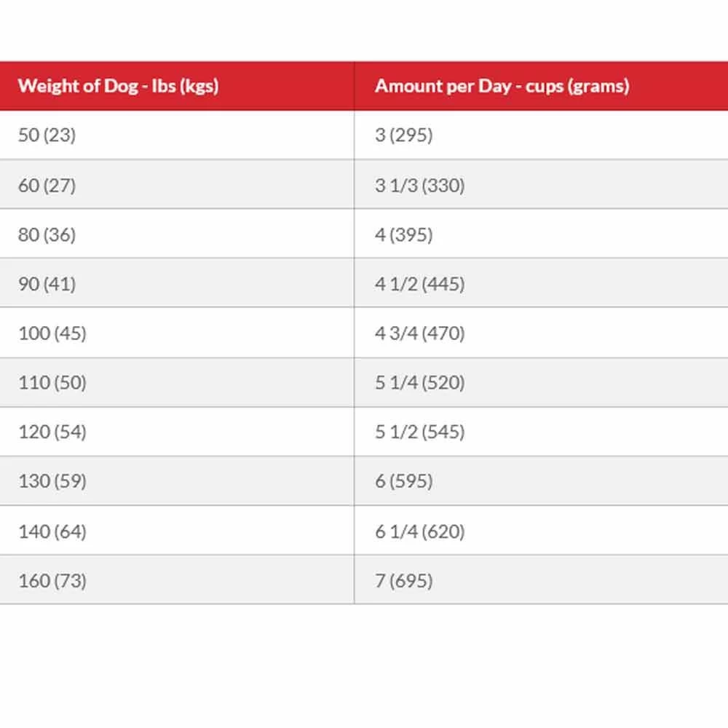Image resolution: width=728 pixels, height=728 pixels.
Task: Click the 90 (41) weight cell
Action: point(47,284)
